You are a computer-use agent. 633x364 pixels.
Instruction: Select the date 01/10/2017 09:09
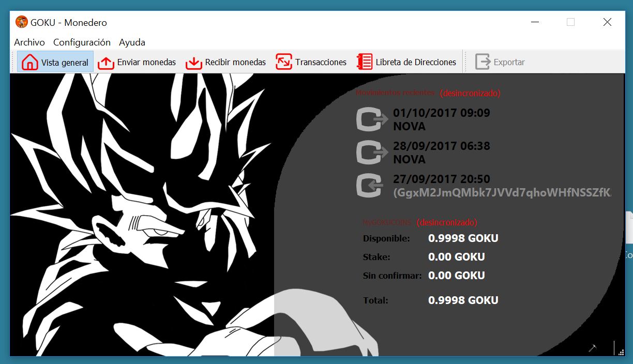442,113
